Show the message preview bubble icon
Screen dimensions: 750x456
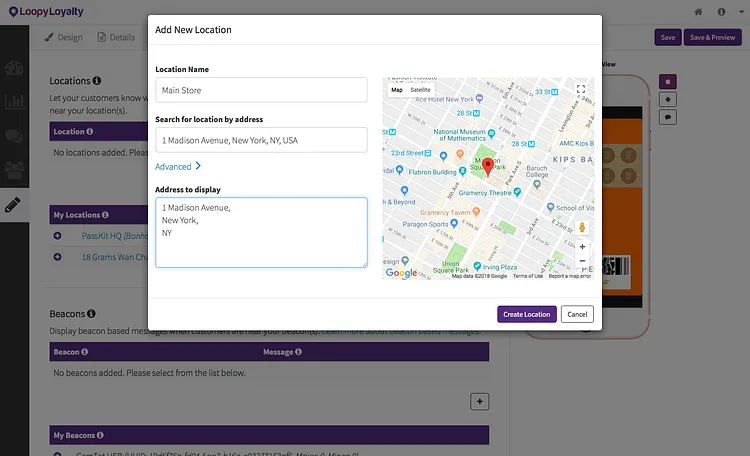668,117
